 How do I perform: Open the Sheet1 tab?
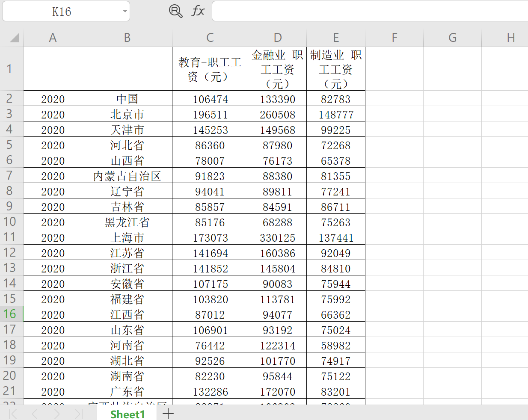tap(128, 414)
